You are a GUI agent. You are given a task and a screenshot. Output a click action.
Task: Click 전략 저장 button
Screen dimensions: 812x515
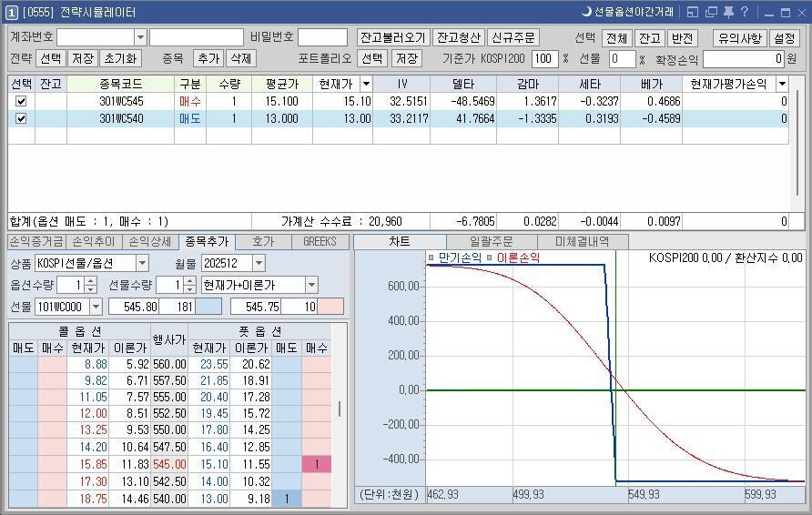point(82,58)
